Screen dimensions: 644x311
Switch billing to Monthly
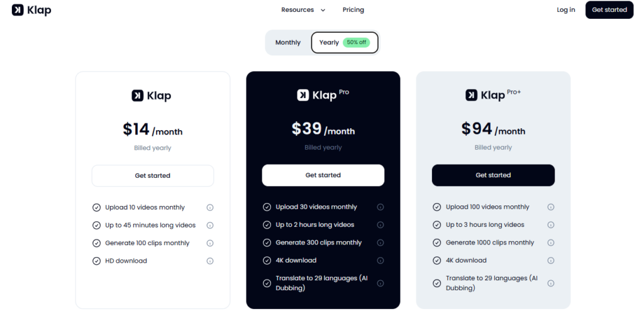[x=288, y=43]
